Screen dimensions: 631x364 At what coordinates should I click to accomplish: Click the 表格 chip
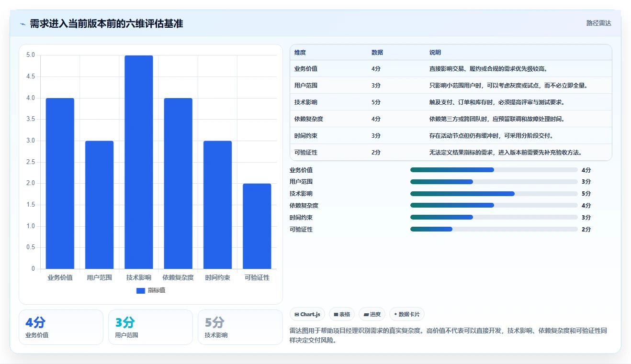[x=342, y=314]
